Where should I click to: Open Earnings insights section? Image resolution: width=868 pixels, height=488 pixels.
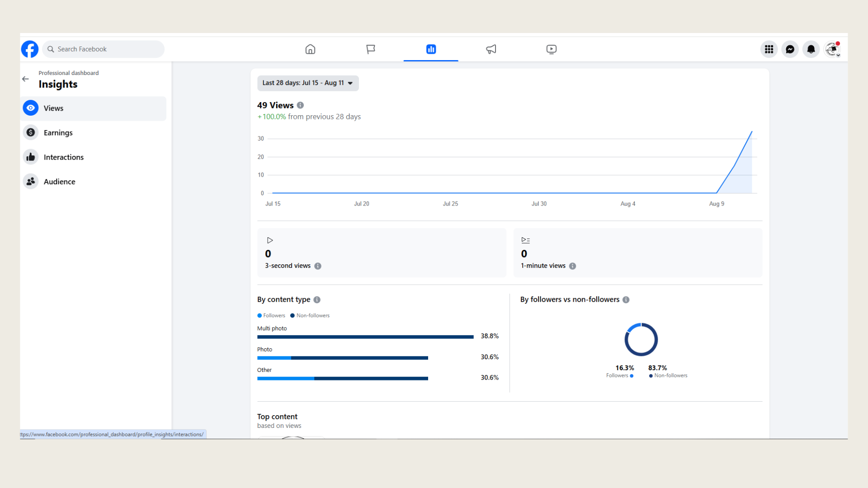pyautogui.click(x=58, y=133)
